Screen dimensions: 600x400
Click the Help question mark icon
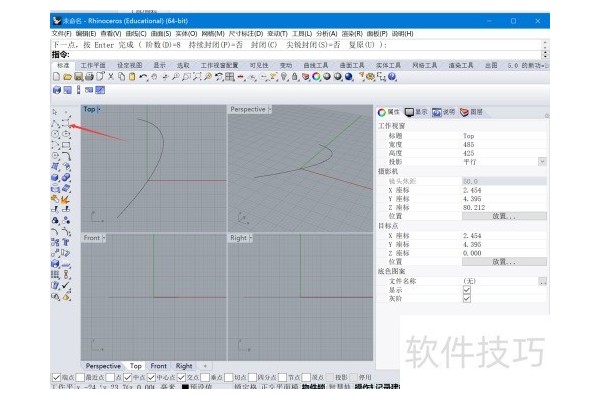tap(392, 77)
